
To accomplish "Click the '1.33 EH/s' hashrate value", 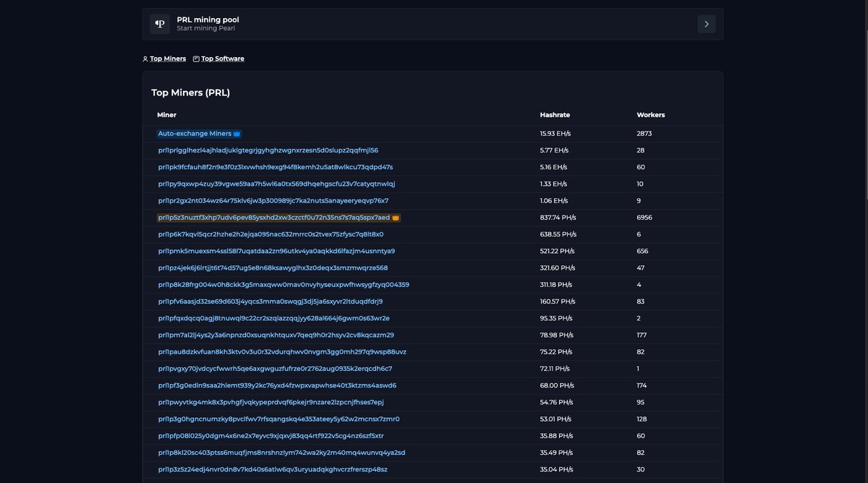I will tap(554, 184).
